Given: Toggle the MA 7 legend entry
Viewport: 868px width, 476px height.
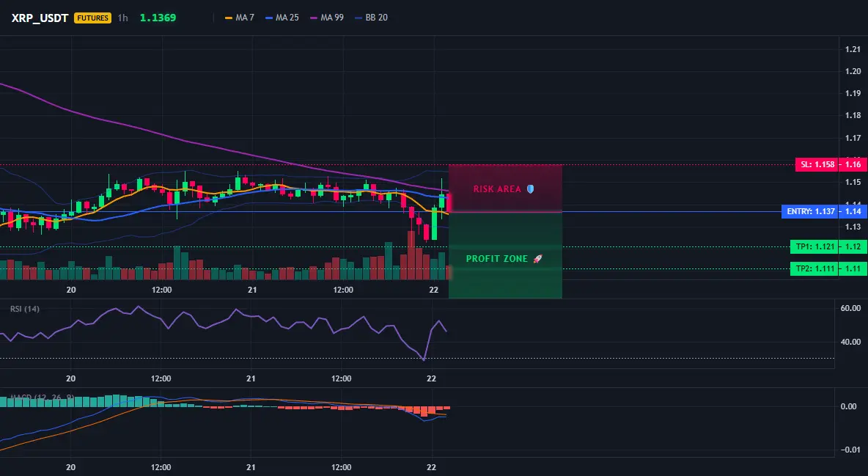Looking at the screenshot, I should coord(240,18).
